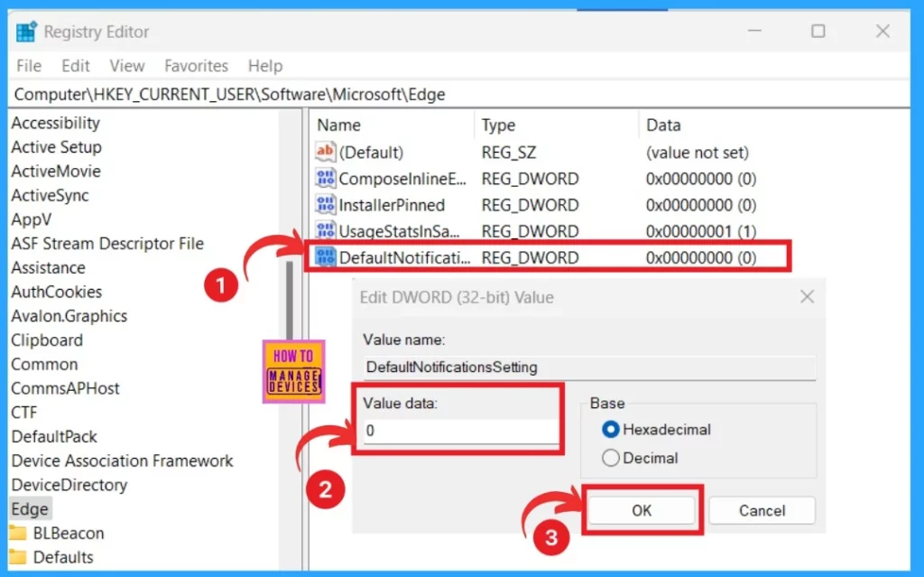Open the Help menu
Viewport: 924px width, 577px height.
pyautogui.click(x=265, y=66)
